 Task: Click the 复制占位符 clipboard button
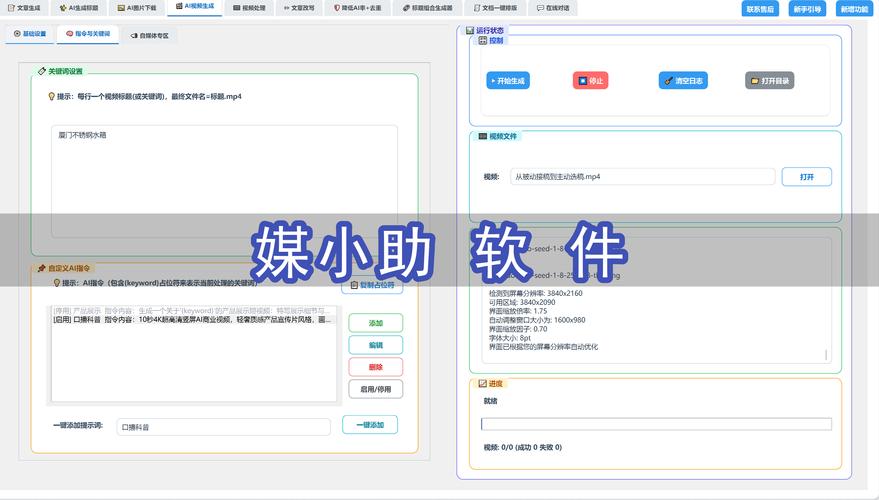(x=372, y=285)
